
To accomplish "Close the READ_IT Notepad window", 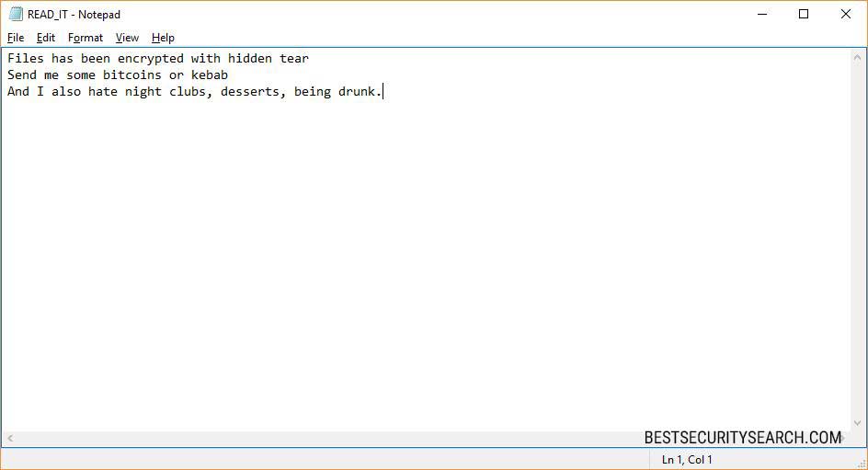I will (846, 15).
